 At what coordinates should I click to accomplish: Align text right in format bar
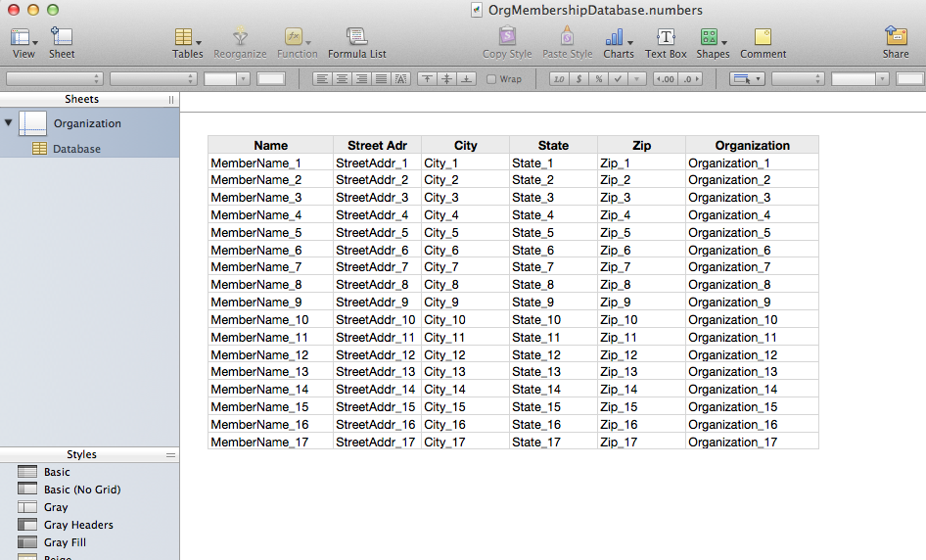[x=361, y=78]
